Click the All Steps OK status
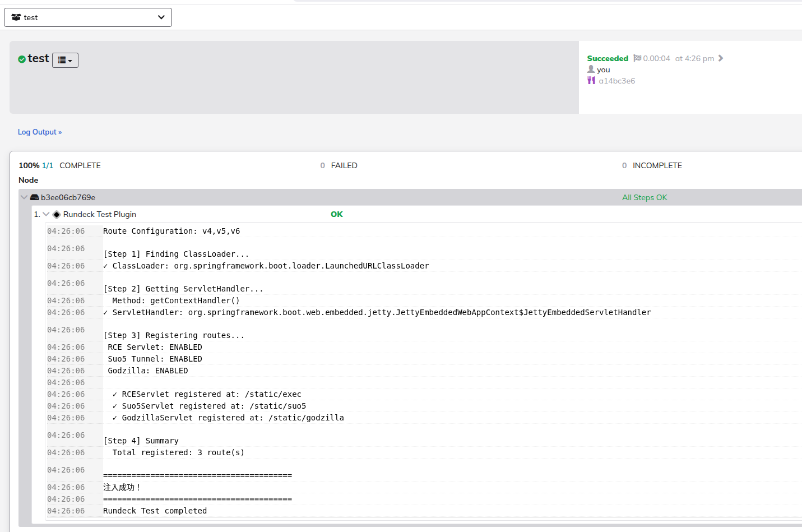Image resolution: width=802 pixels, height=532 pixels. click(645, 197)
